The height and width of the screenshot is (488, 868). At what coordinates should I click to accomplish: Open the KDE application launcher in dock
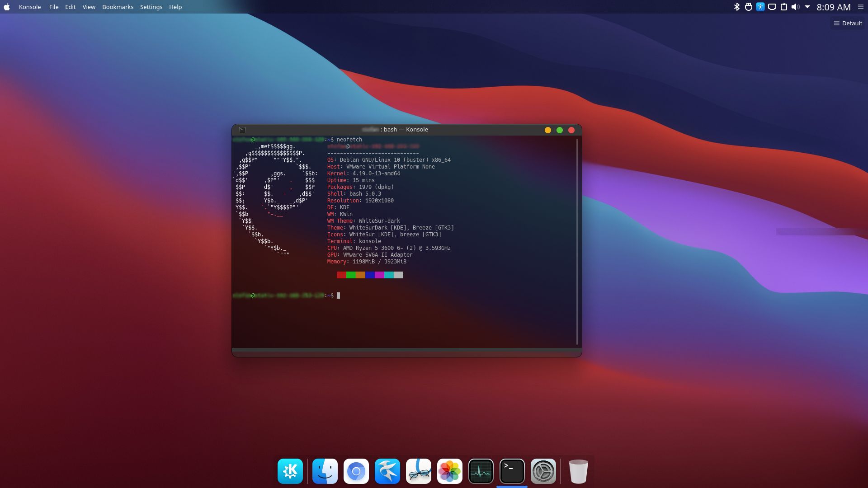290,471
